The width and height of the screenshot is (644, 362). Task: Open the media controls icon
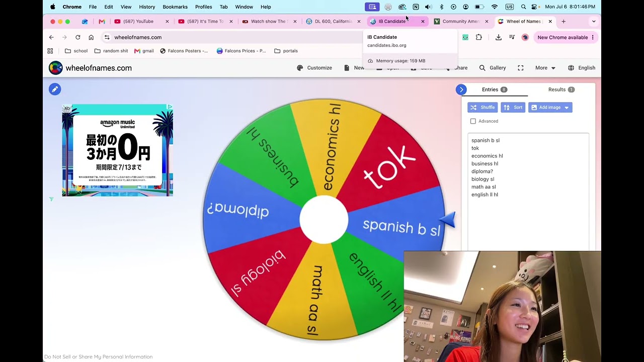[x=512, y=37]
